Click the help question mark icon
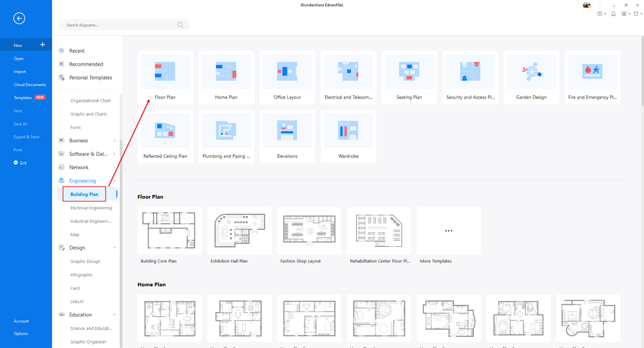This screenshot has height=348, width=644. (x=600, y=14)
